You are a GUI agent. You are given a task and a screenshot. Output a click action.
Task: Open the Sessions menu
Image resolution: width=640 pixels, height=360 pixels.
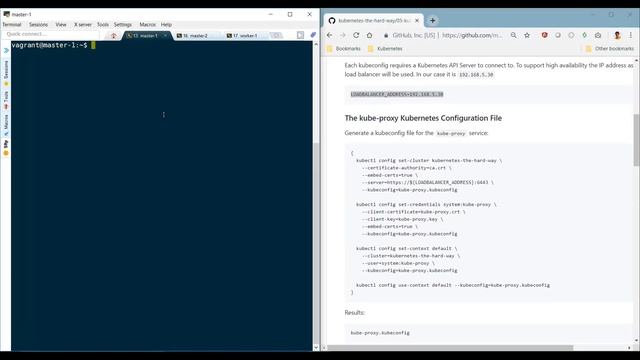point(38,24)
